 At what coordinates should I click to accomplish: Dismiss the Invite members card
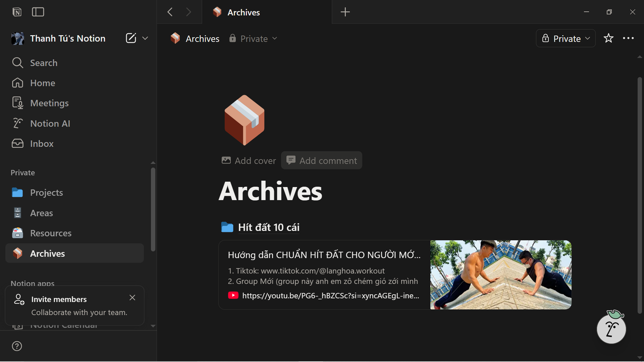coord(132,298)
